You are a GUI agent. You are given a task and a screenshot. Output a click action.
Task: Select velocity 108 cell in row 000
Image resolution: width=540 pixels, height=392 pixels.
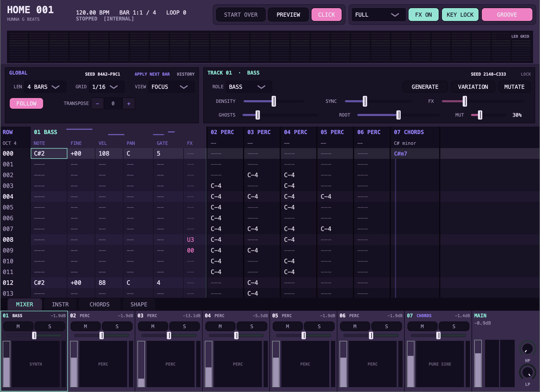(109, 153)
